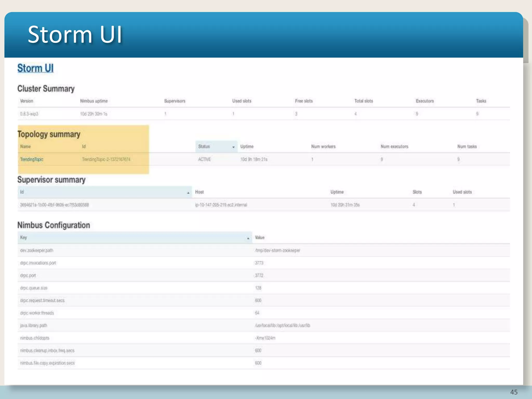Select the supervisor host ip-10-147-205-219 cell
Image resolution: width=532 pixels, height=399 pixels.
(221, 205)
